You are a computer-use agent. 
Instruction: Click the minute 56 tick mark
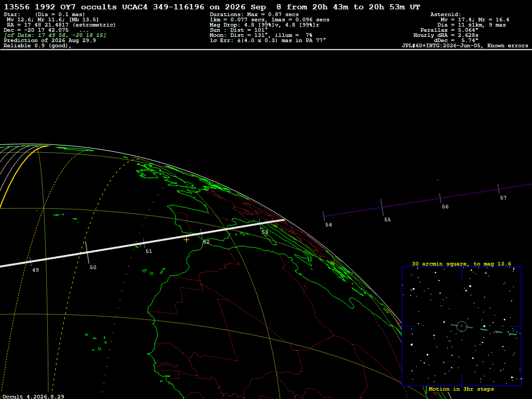(441, 198)
